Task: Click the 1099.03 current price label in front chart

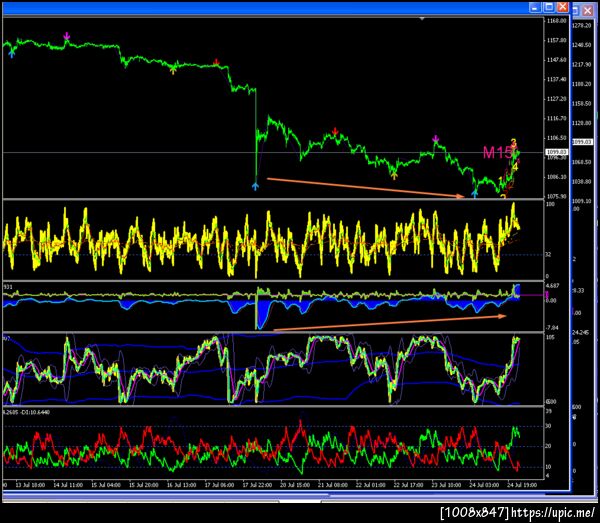Action: (556, 152)
